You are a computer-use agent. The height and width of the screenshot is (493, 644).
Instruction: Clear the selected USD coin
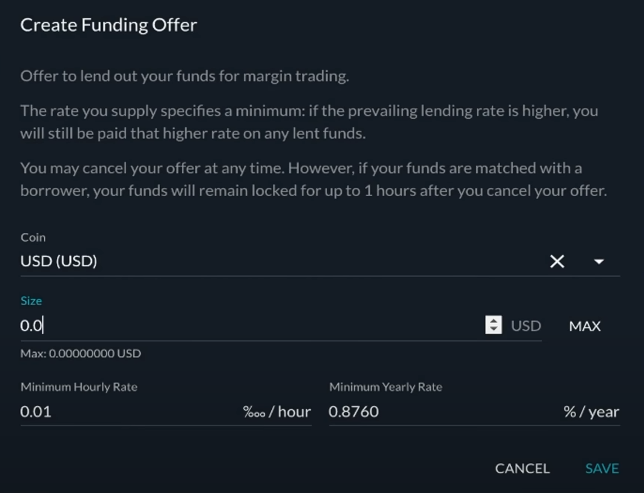[x=557, y=261]
